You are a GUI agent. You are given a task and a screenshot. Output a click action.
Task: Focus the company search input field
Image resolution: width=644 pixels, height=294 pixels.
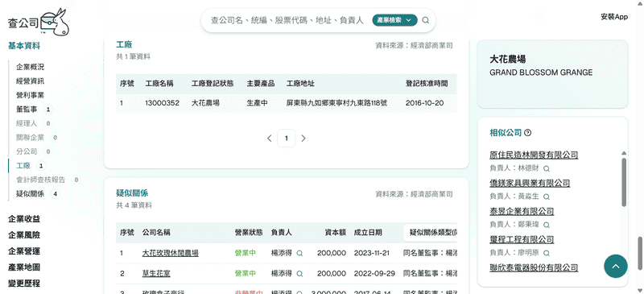pos(287,20)
